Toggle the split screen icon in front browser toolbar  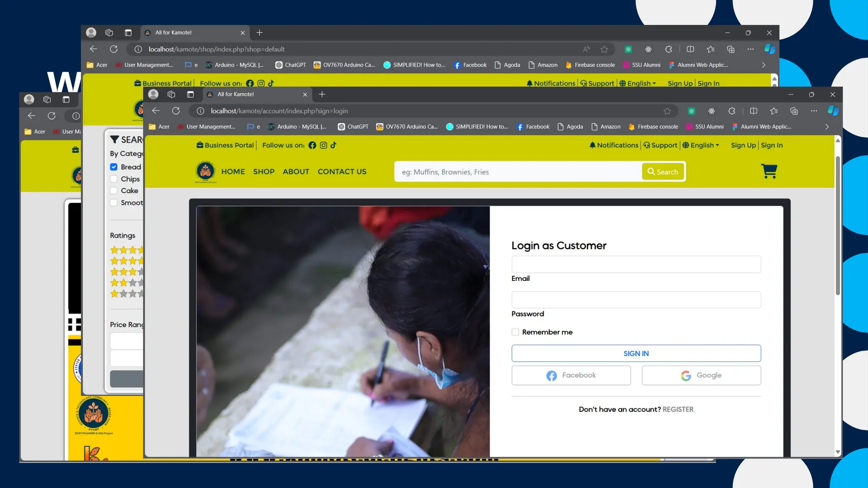pos(754,111)
